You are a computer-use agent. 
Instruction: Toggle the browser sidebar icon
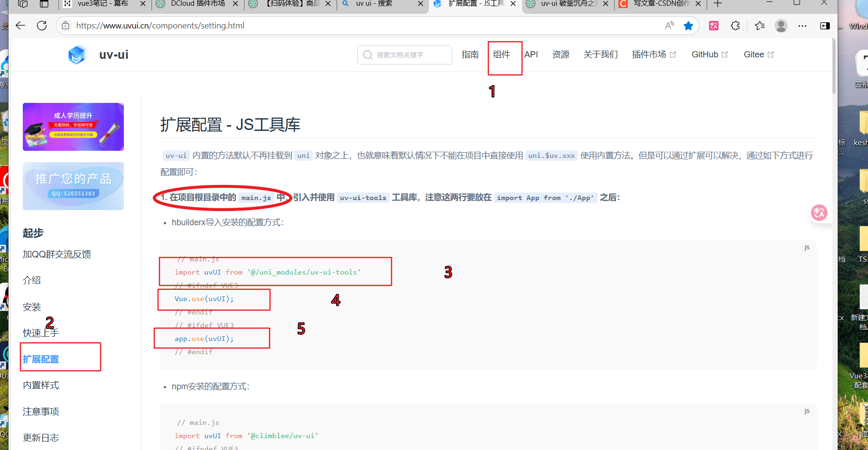(825, 26)
